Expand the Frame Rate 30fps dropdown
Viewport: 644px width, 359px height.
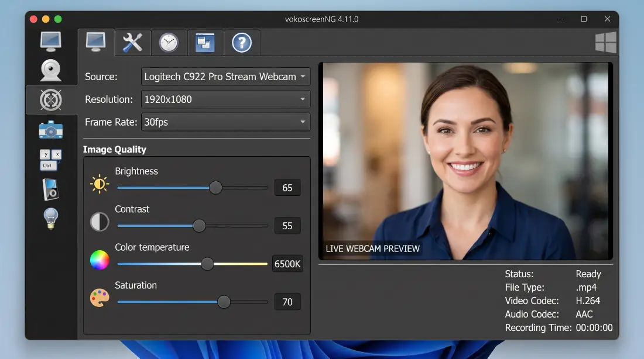pyautogui.click(x=225, y=122)
